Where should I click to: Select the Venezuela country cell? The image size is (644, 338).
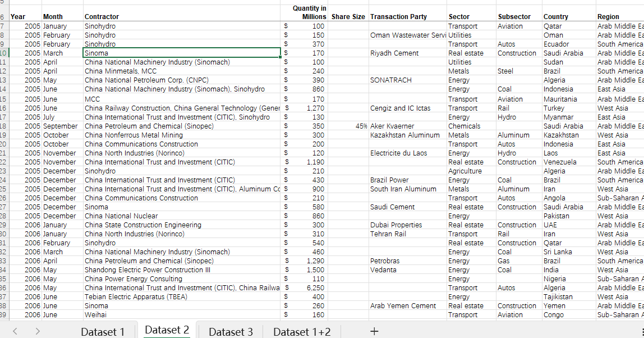[x=569, y=162]
